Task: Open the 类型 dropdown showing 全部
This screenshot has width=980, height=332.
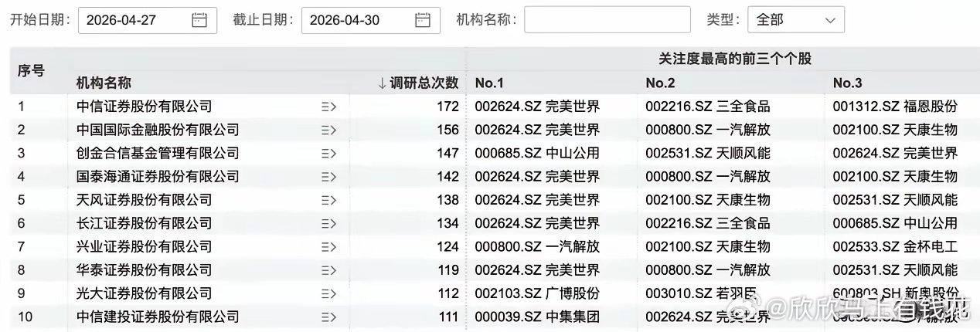Action: tap(796, 20)
